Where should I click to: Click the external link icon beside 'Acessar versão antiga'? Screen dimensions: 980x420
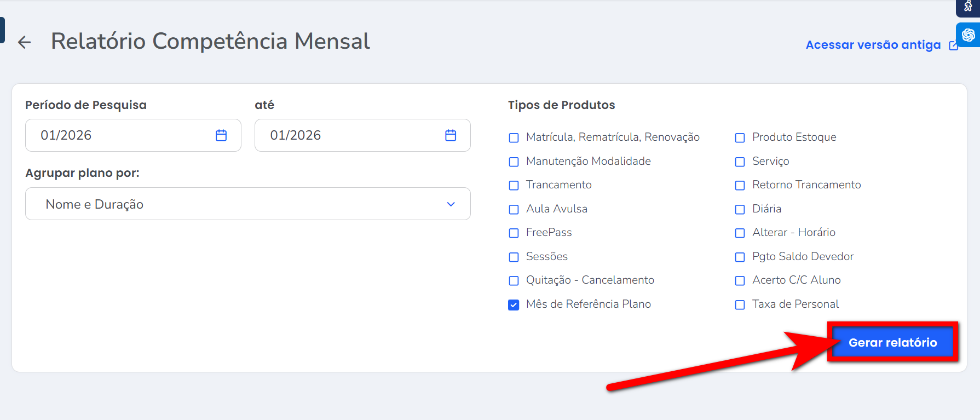pos(953,45)
